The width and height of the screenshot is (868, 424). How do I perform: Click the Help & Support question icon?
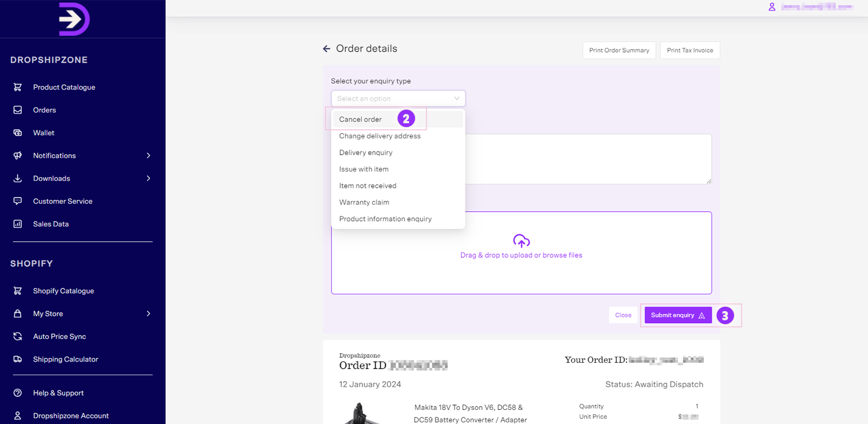point(17,393)
